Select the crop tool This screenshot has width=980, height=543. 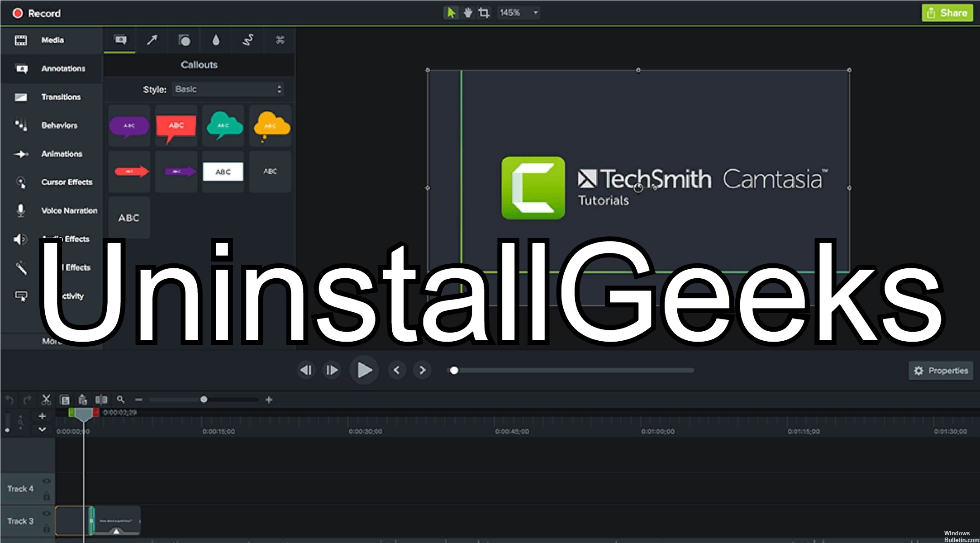pos(484,13)
